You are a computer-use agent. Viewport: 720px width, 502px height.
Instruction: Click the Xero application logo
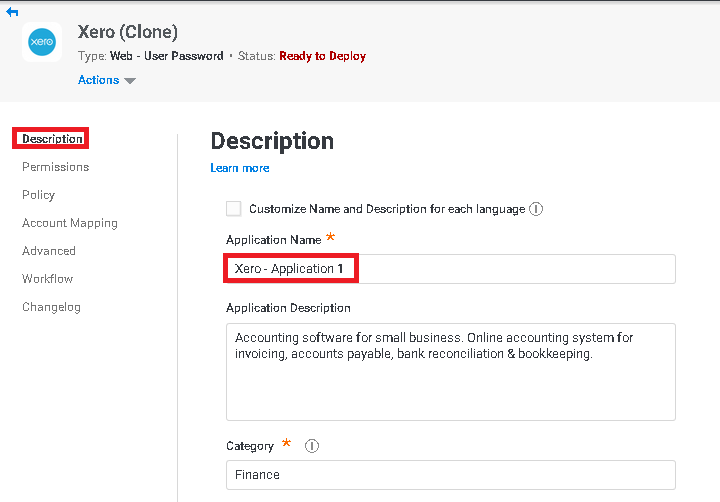pos(42,42)
